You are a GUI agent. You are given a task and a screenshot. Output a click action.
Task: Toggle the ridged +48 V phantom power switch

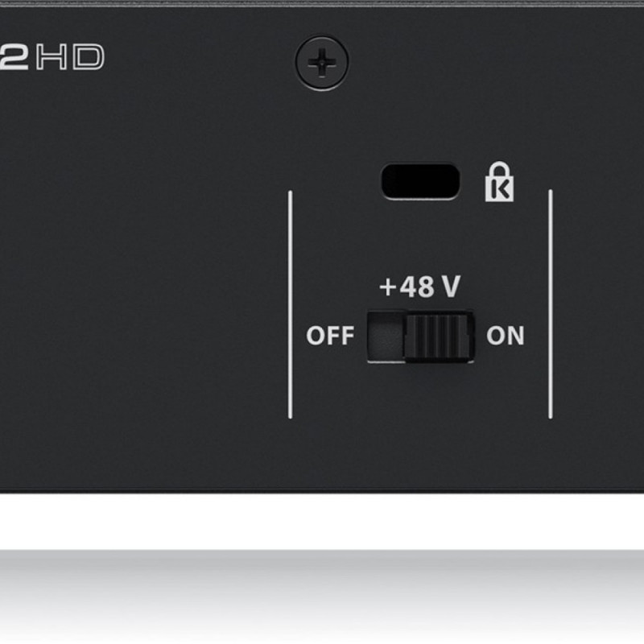point(439,336)
